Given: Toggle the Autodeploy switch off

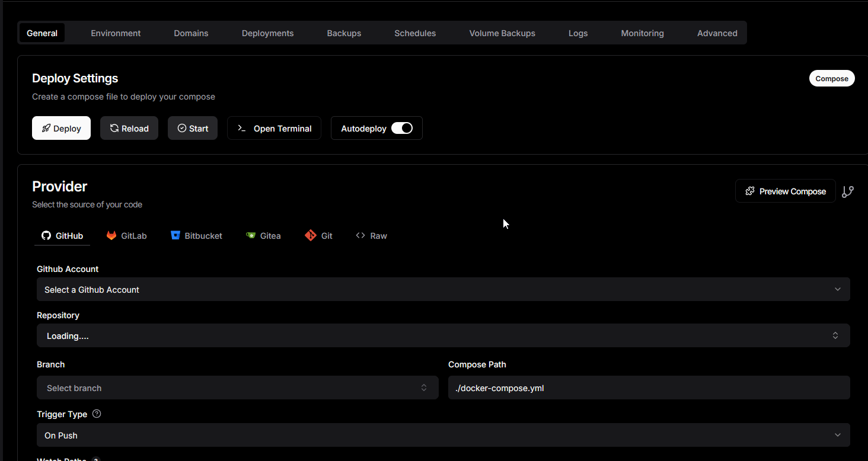Looking at the screenshot, I should [x=401, y=129].
